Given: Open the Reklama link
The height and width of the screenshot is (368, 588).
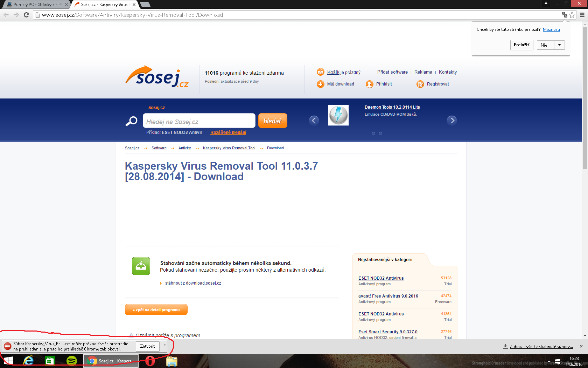Looking at the screenshot, I should 423,72.
